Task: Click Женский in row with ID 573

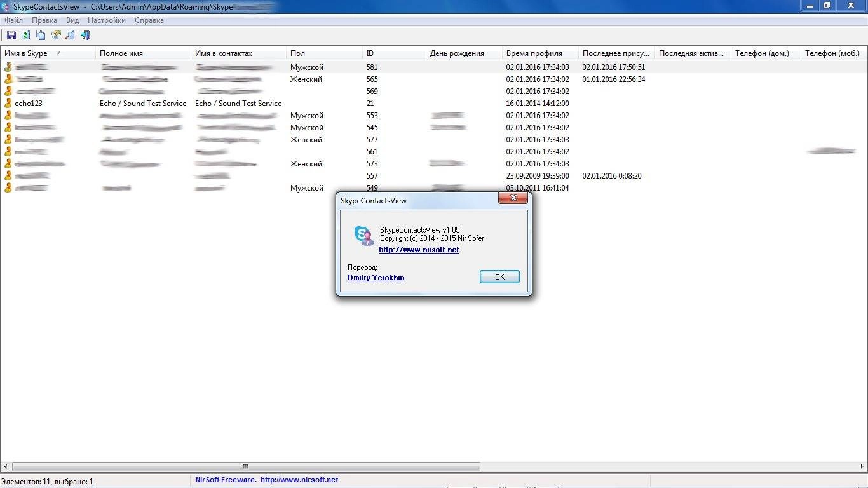Action: 306,163
